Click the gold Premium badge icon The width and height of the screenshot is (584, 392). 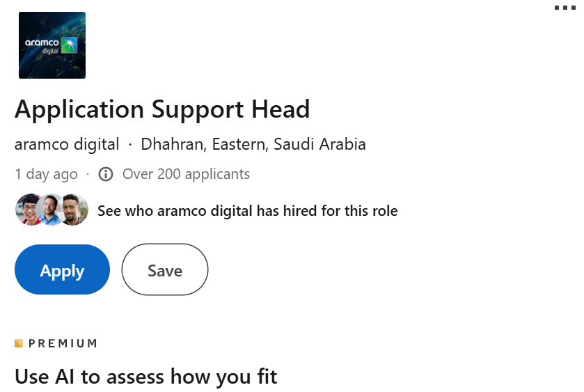coord(19,343)
